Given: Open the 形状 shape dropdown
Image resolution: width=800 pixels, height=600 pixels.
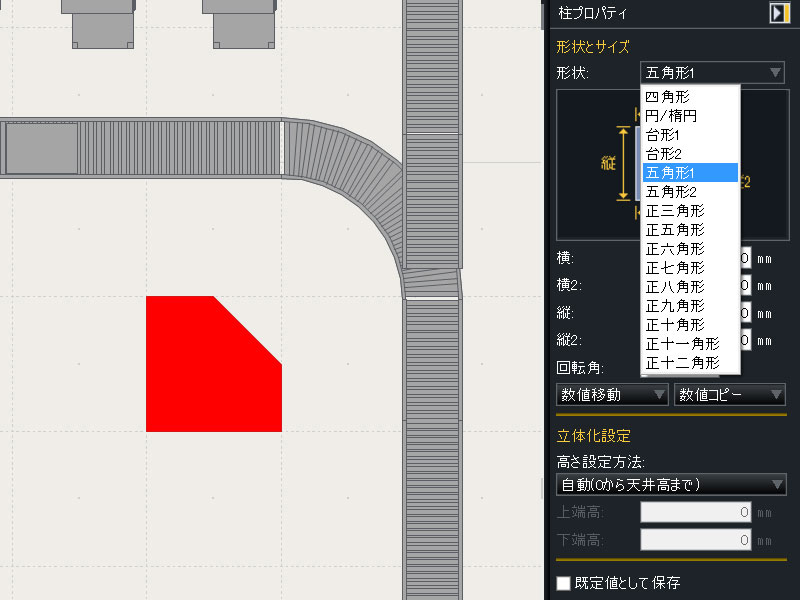Looking at the screenshot, I should (712, 73).
